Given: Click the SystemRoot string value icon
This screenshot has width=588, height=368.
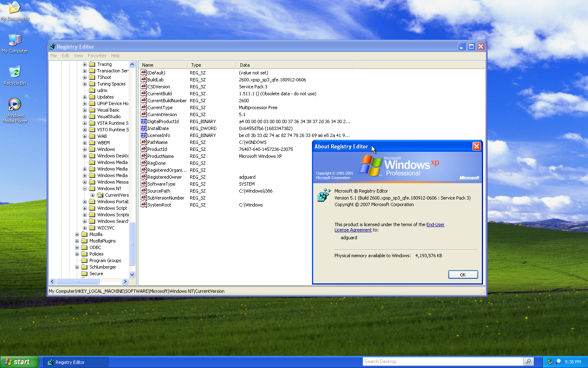Looking at the screenshot, I should click(144, 204).
